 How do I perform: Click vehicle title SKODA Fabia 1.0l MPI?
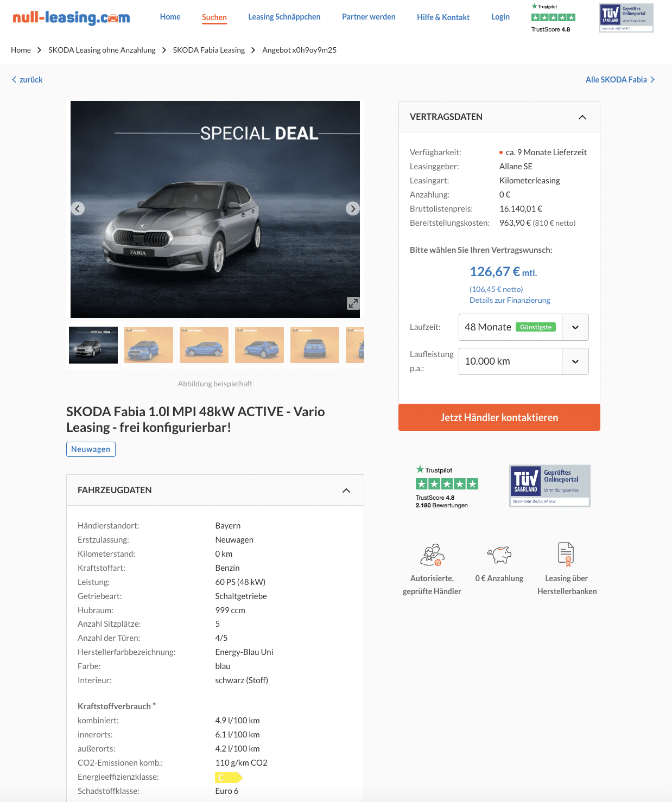pyautogui.click(x=195, y=419)
